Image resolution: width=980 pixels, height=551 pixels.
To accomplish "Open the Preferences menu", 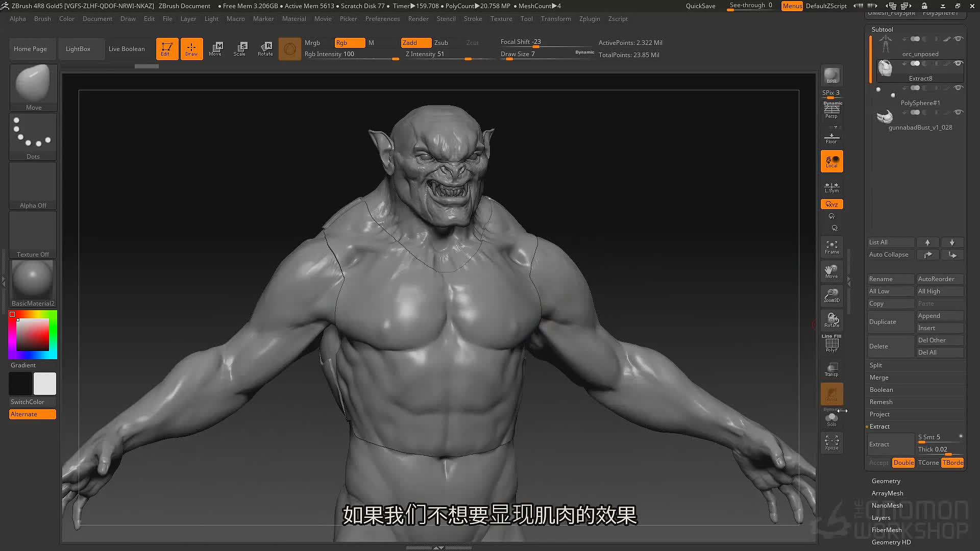I will click(x=382, y=19).
